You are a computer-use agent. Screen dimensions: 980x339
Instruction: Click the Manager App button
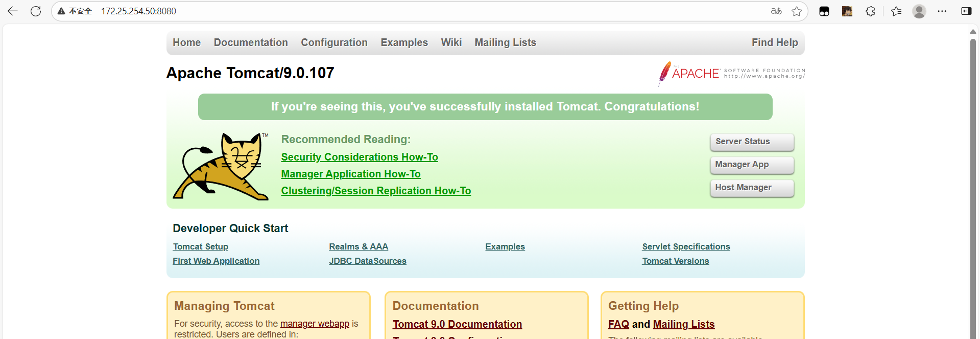click(x=752, y=165)
